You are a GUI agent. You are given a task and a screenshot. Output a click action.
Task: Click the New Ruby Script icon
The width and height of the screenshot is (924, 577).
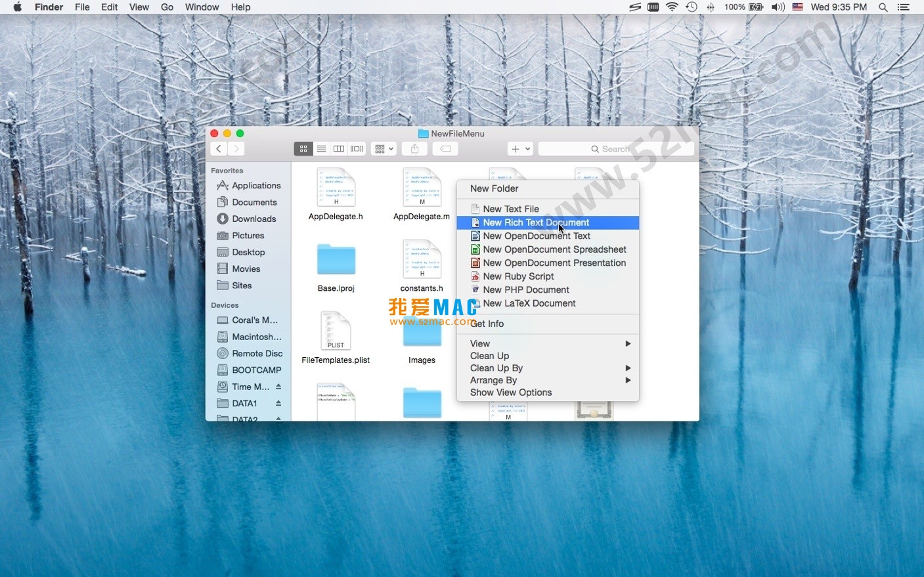click(475, 276)
